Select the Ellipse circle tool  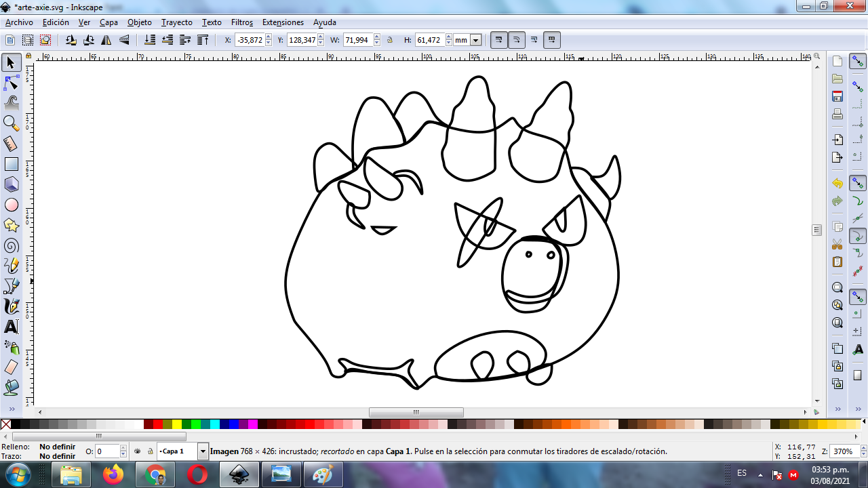11,205
